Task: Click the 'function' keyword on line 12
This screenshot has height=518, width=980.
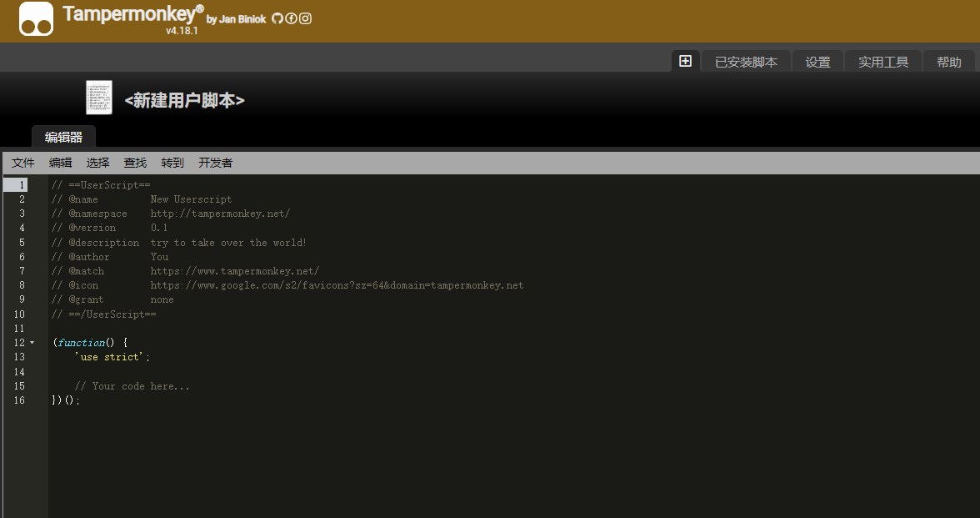Action: [82, 343]
